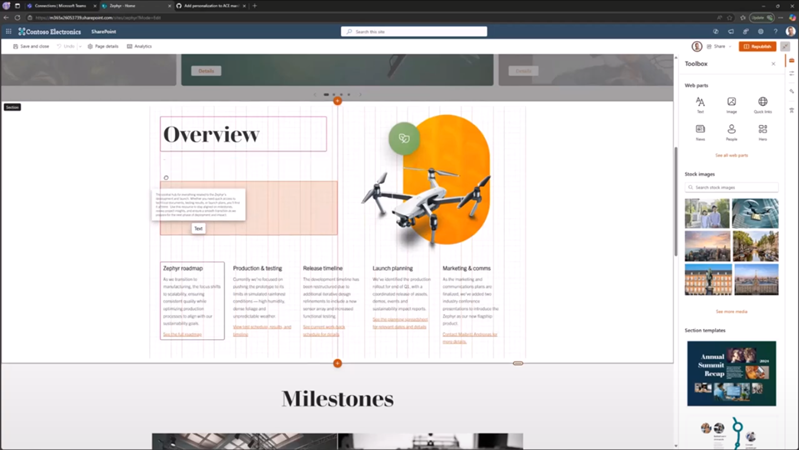
Task: Go to previous hero carousel slide
Action: click(315, 94)
